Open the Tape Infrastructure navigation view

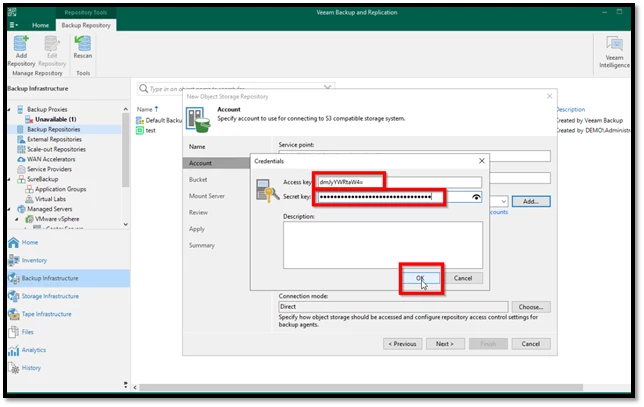(46, 314)
